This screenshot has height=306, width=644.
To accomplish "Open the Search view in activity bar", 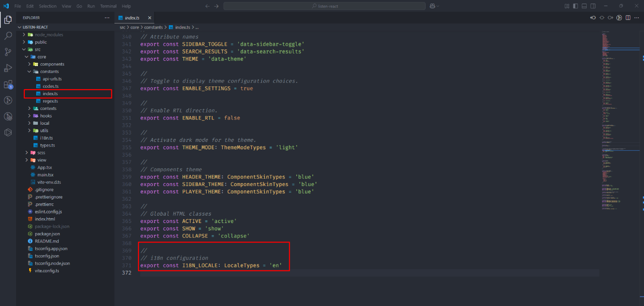I will 8,36.
